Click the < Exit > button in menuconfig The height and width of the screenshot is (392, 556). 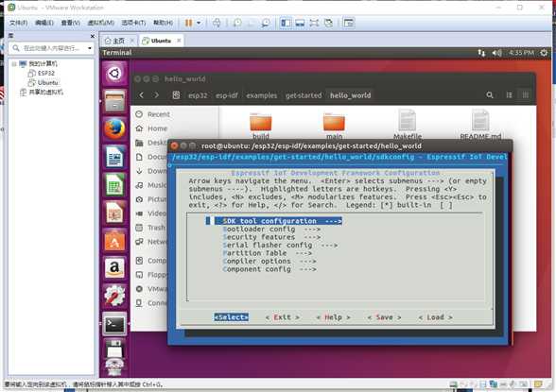tap(282, 317)
